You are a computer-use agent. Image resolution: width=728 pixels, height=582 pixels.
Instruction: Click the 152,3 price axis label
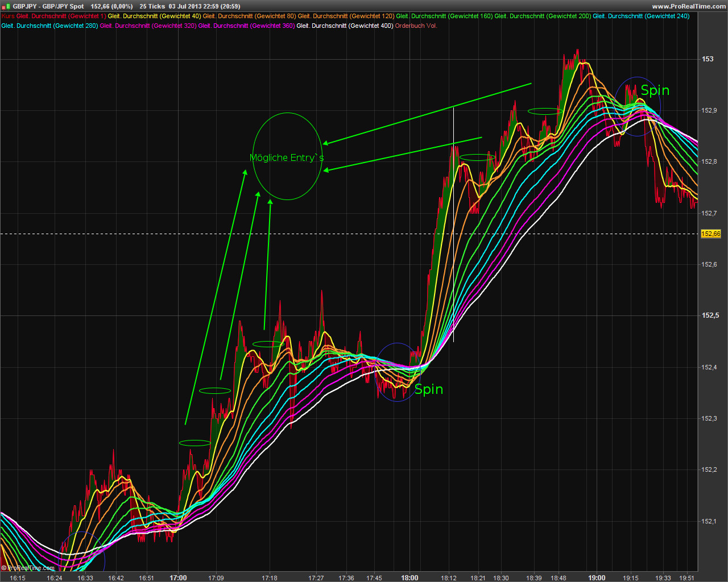click(709, 418)
